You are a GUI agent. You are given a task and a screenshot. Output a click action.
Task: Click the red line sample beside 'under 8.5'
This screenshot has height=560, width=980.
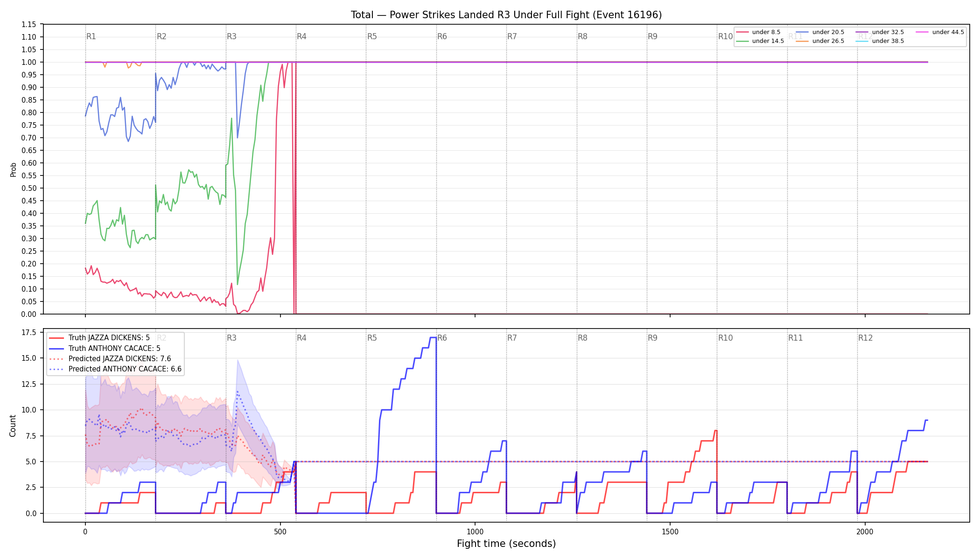click(742, 32)
